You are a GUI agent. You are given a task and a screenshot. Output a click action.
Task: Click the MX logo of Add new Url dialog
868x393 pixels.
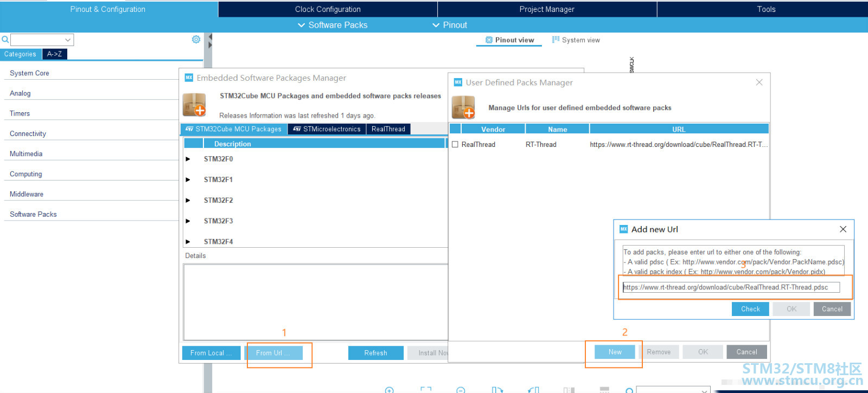pos(624,229)
